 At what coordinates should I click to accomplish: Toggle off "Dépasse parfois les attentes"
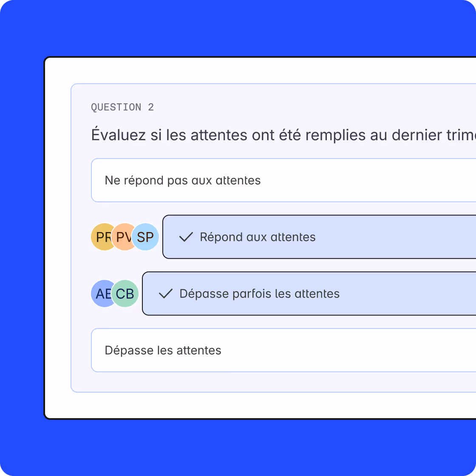click(260, 293)
